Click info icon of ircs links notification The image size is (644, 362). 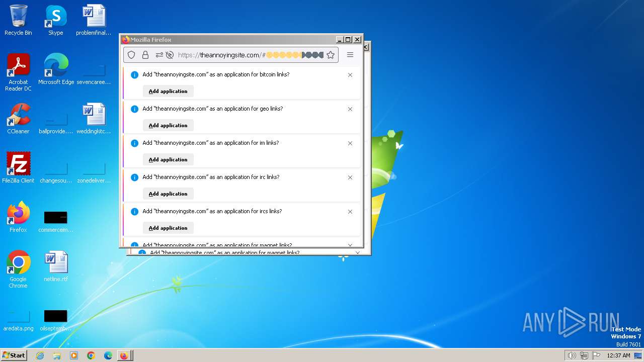[x=134, y=212]
